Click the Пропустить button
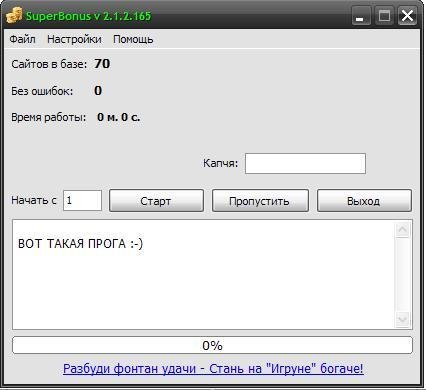 pos(260,201)
